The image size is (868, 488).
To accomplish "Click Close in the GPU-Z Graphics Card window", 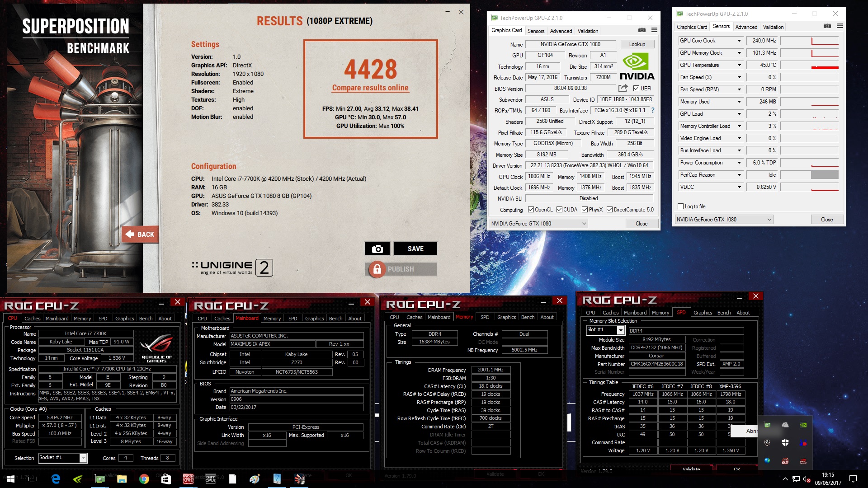I will tap(641, 224).
